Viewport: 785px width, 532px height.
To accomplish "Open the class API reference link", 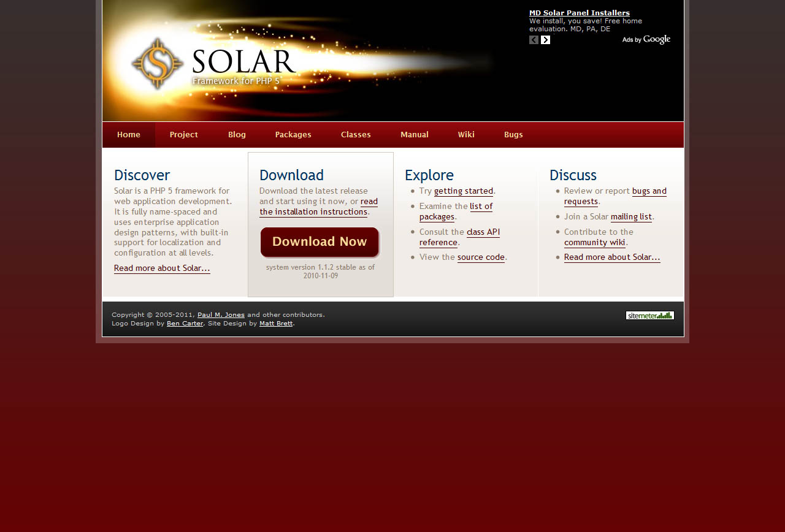I will coord(459,237).
